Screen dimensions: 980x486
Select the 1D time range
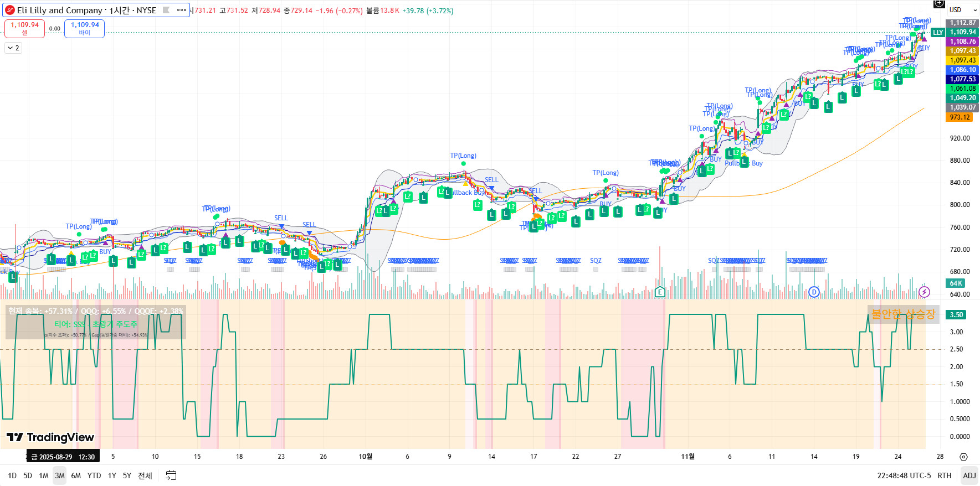point(12,475)
